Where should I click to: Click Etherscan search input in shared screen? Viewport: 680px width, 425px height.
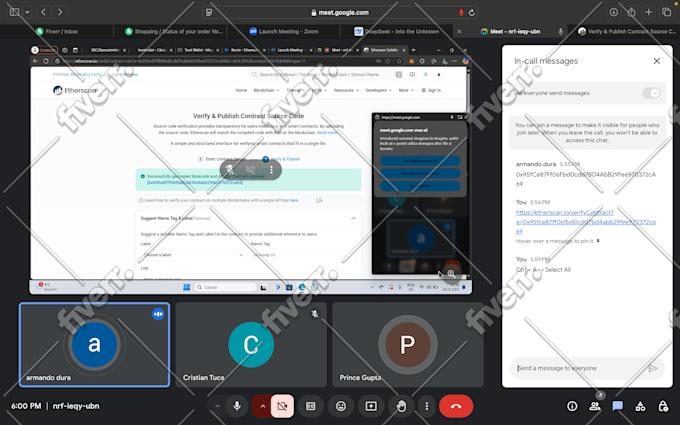point(321,75)
